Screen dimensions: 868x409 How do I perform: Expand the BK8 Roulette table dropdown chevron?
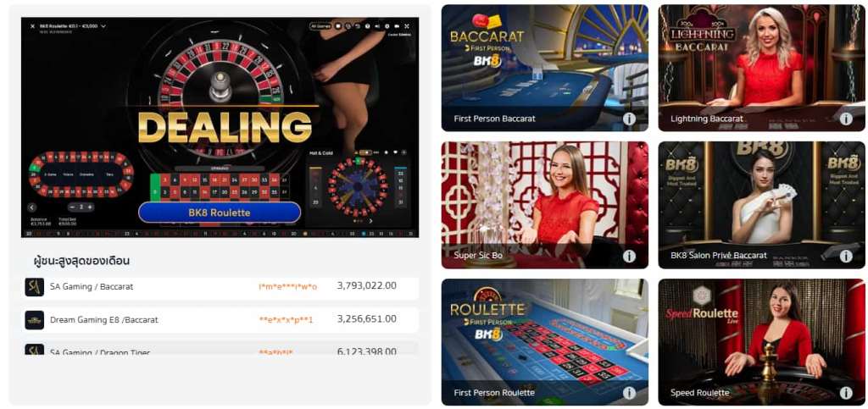point(103,26)
